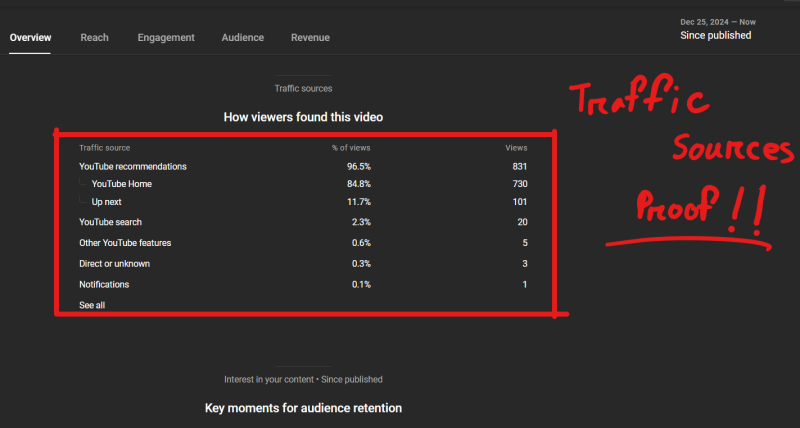The height and width of the screenshot is (428, 800).
Task: Click the 831 views count
Action: [520, 166]
